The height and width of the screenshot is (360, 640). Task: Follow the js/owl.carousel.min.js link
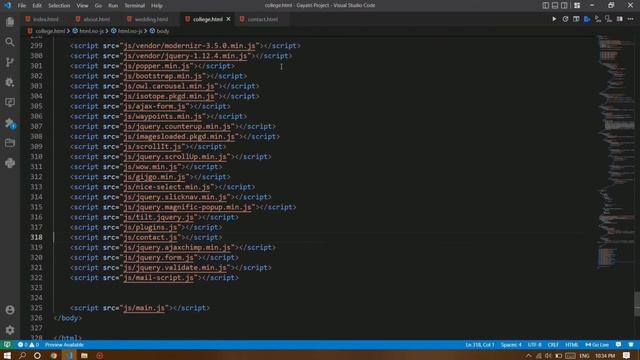169,86
